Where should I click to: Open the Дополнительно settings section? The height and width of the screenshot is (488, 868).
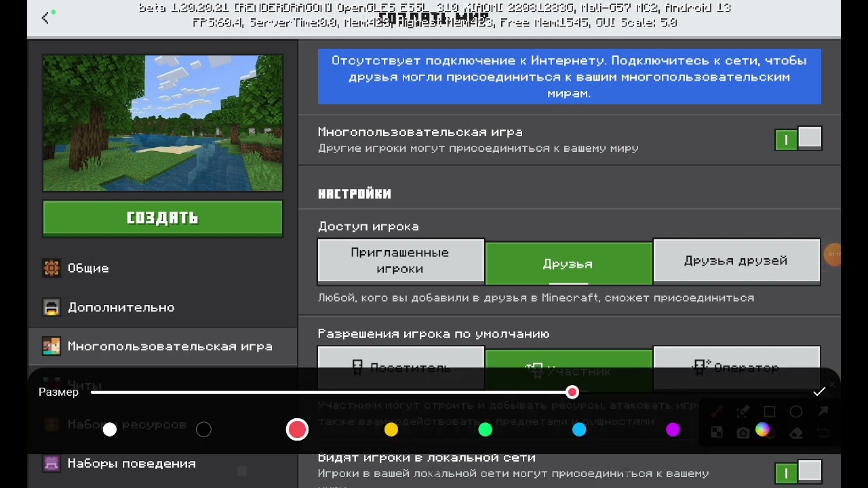coord(163,308)
